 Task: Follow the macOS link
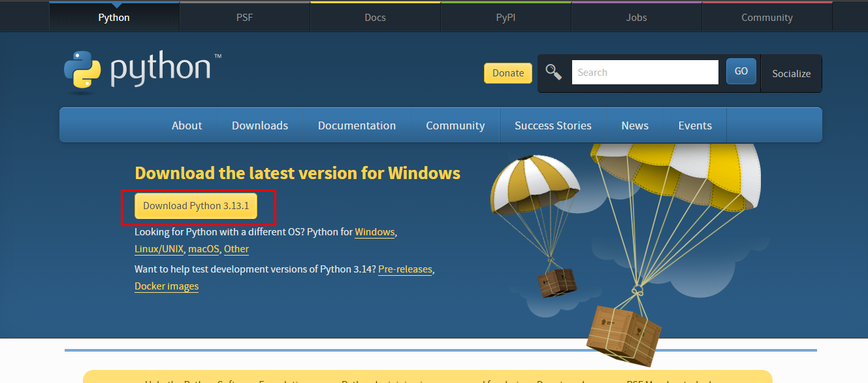click(x=203, y=249)
